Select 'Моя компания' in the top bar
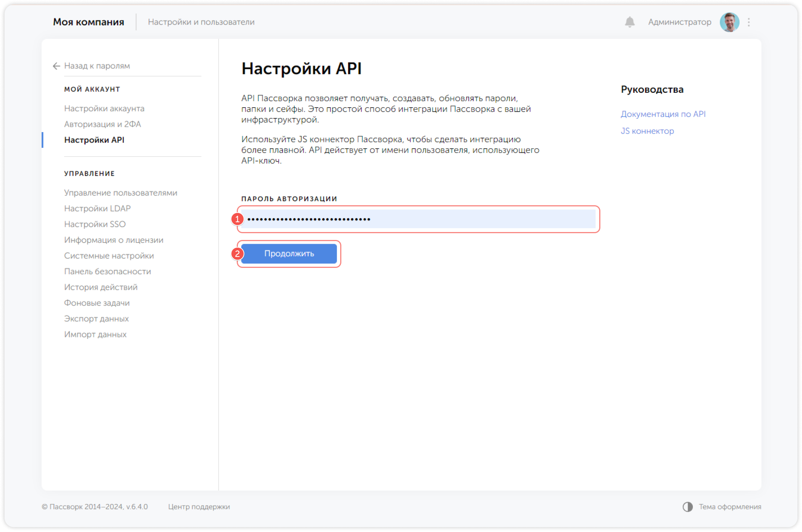This screenshot has width=802, height=532. [89, 22]
